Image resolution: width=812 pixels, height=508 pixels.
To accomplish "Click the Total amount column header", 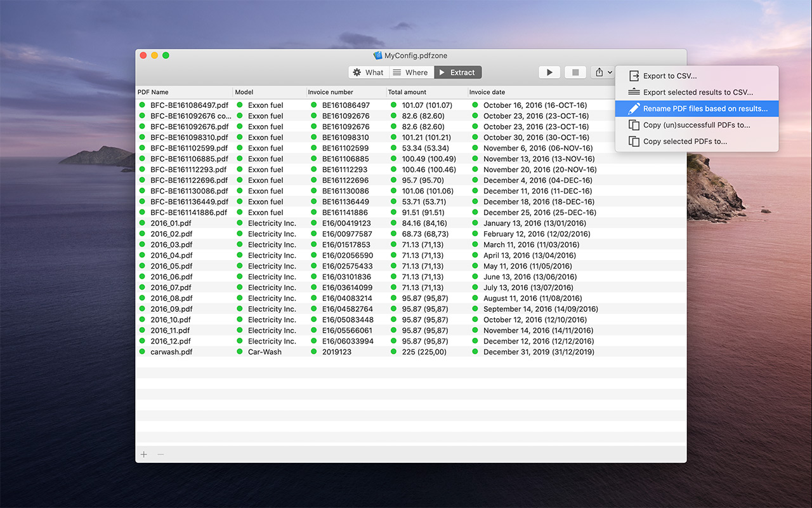I will pos(407,92).
